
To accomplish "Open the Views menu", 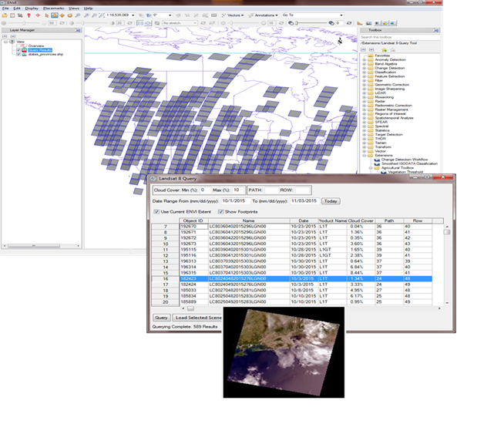I will pyautogui.click(x=74, y=8).
